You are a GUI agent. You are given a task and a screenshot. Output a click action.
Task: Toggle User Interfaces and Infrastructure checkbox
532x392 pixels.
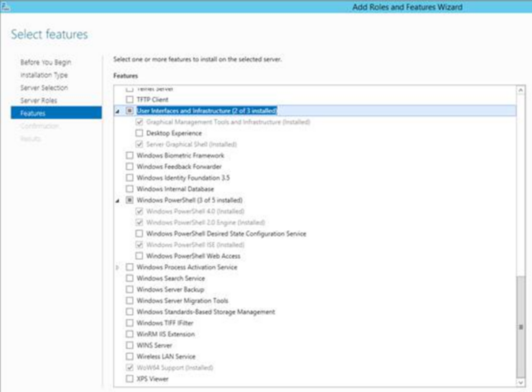pyautogui.click(x=130, y=110)
